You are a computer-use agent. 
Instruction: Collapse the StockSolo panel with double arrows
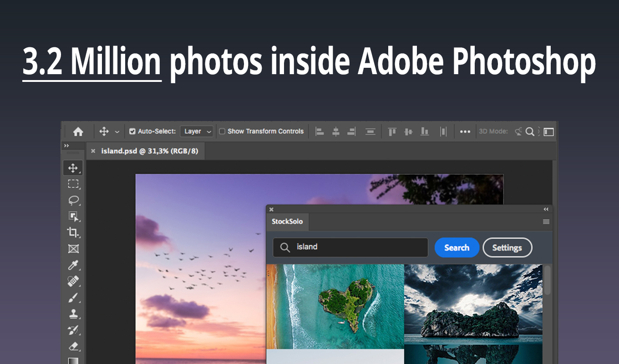point(546,209)
